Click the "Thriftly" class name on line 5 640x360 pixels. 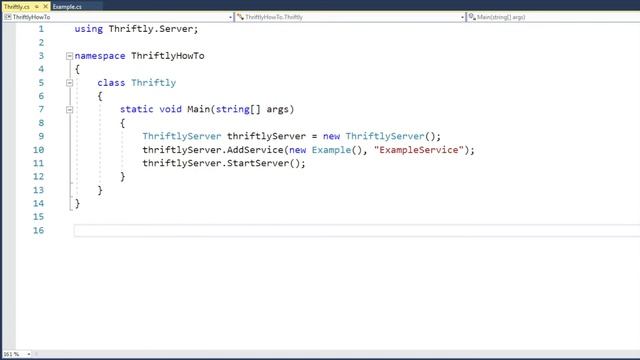click(153, 83)
